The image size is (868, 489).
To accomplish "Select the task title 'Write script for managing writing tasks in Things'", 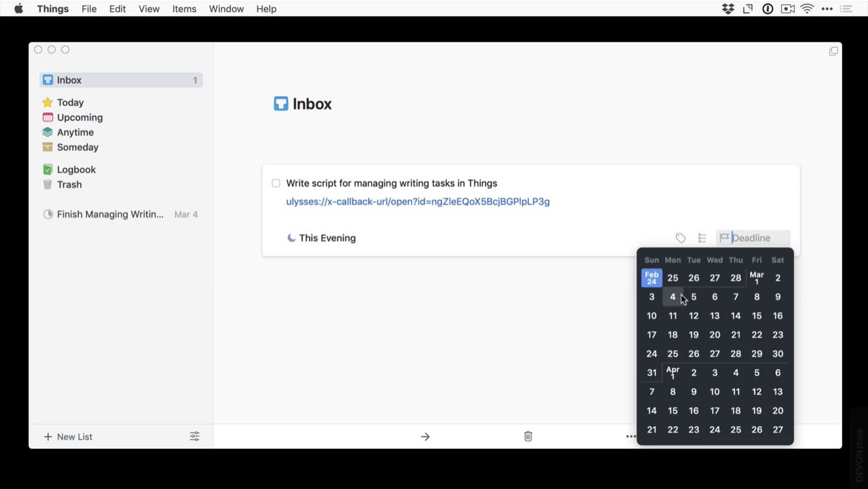I will [x=391, y=183].
